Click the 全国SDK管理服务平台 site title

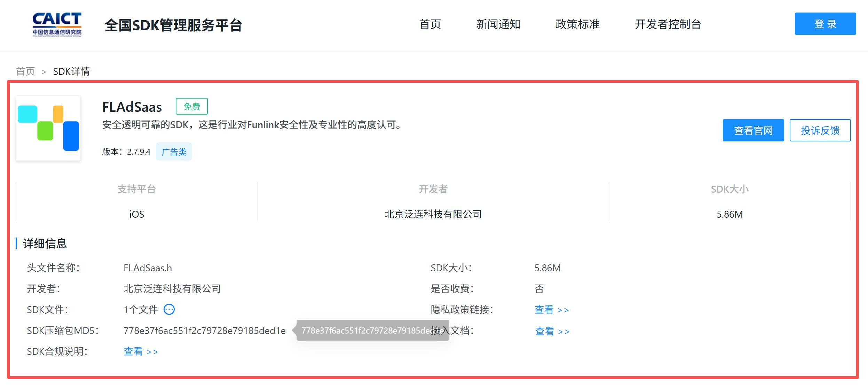tap(173, 25)
